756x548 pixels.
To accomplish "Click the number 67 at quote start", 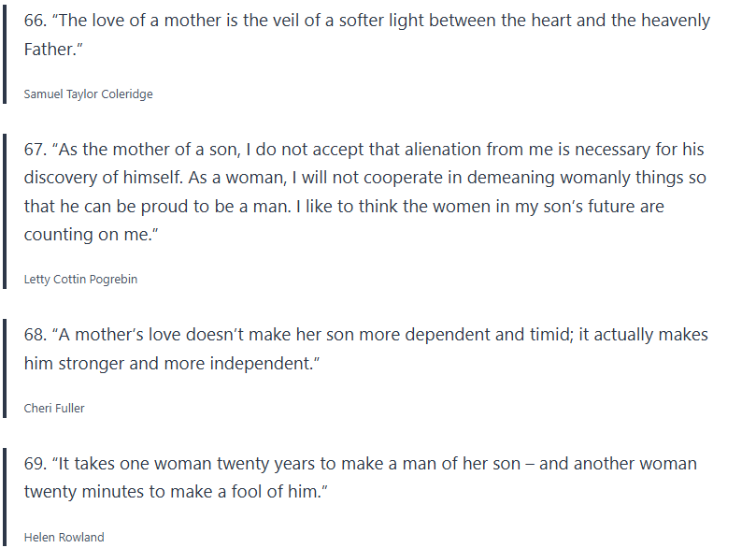I will coord(35,150).
